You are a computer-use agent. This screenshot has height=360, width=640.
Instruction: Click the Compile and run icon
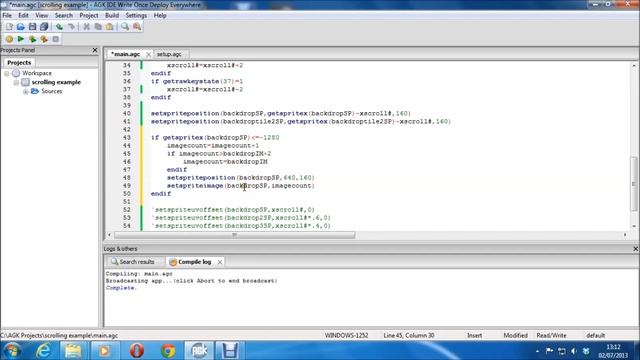click(32, 39)
